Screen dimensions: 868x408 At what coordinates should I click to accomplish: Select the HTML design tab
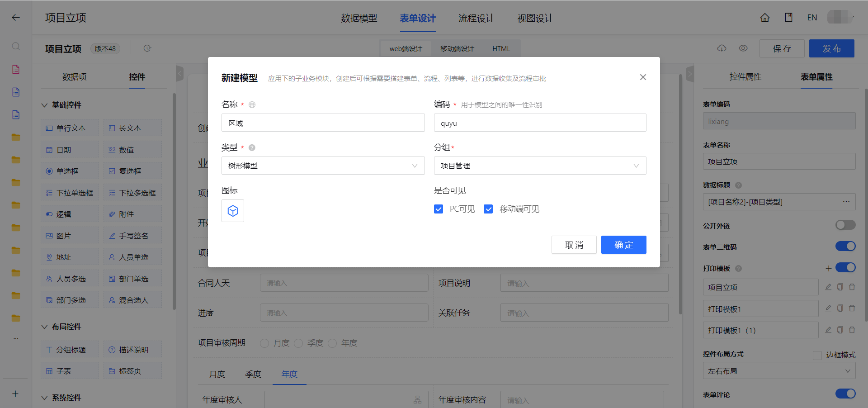pos(501,48)
